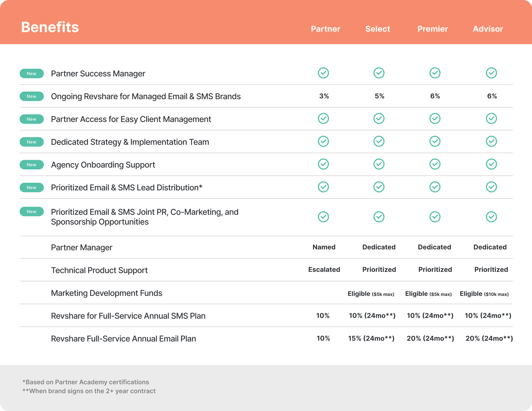Image resolution: width=532 pixels, height=411 pixels.
Task: Select the Advisor checkmark for Agency Onboarding Support
Action: click(491, 164)
